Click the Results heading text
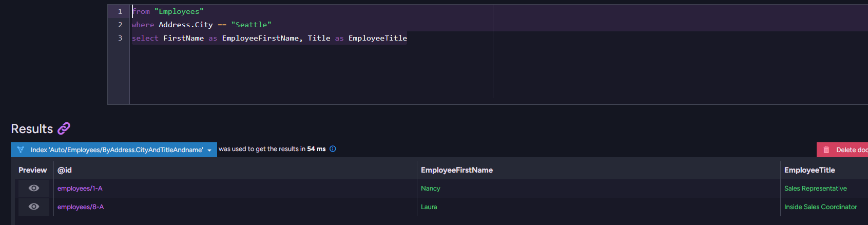The width and height of the screenshot is (868, 225). (32, 129)
